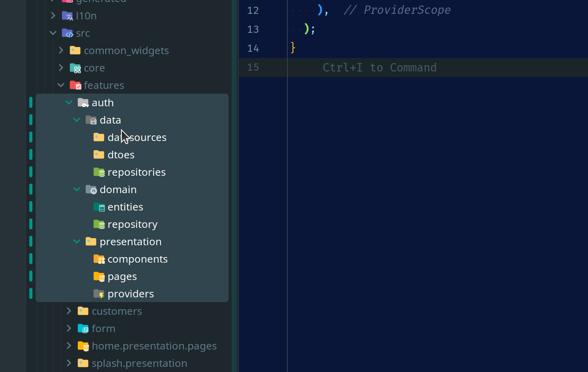Click the green change indicator beside auth
Screen dimensions: 588x372
tap(30, 102)
